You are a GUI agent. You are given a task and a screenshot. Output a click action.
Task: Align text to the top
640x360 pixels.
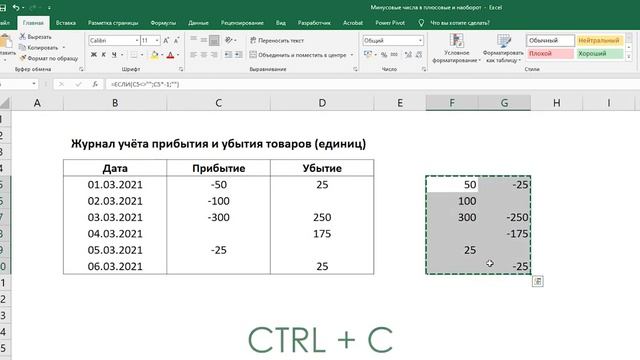click(x=193, y=40)
